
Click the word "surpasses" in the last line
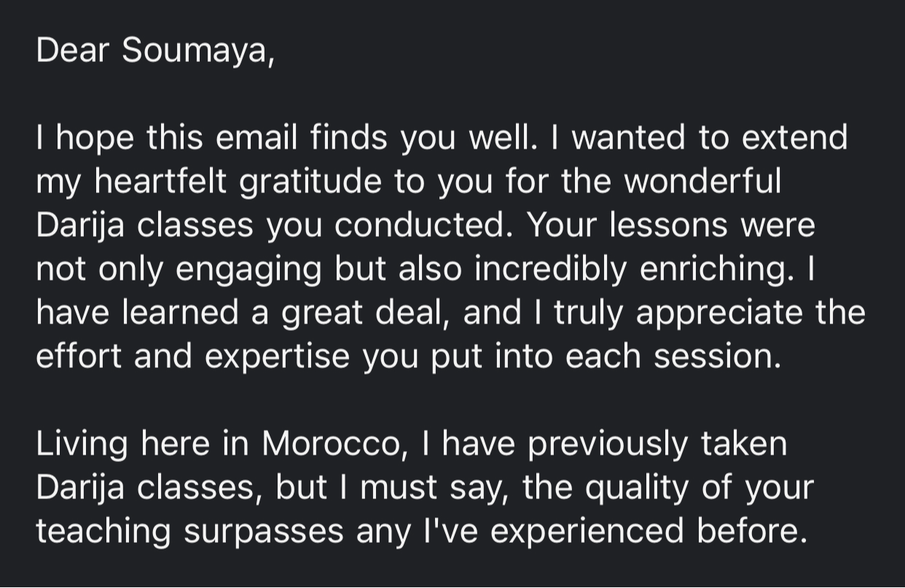coord(263,531)
